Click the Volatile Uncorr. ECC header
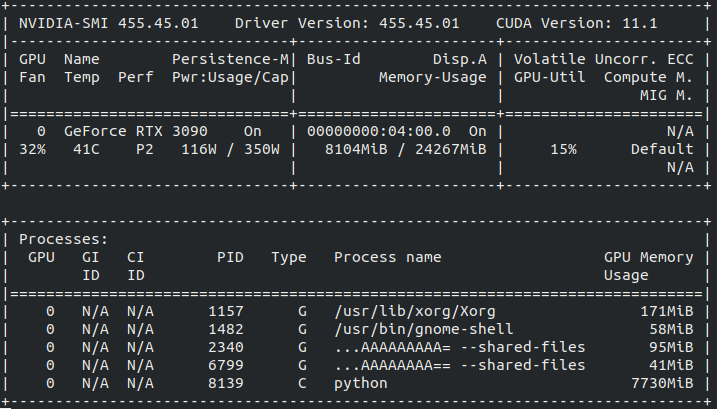The height and width of the screenshot is (409, 717). [x=604, y=59]
